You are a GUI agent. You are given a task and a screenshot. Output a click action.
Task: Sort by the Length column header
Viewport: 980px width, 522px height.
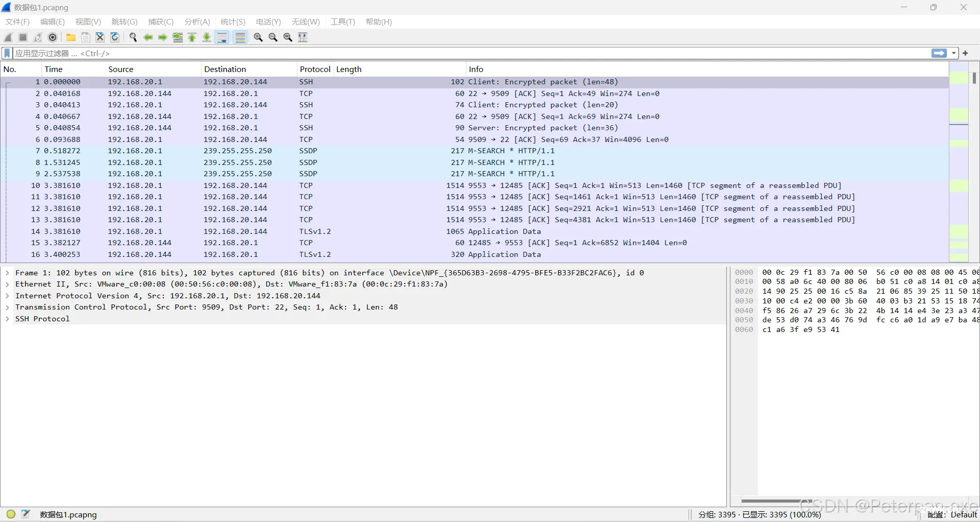click(400, 69)
